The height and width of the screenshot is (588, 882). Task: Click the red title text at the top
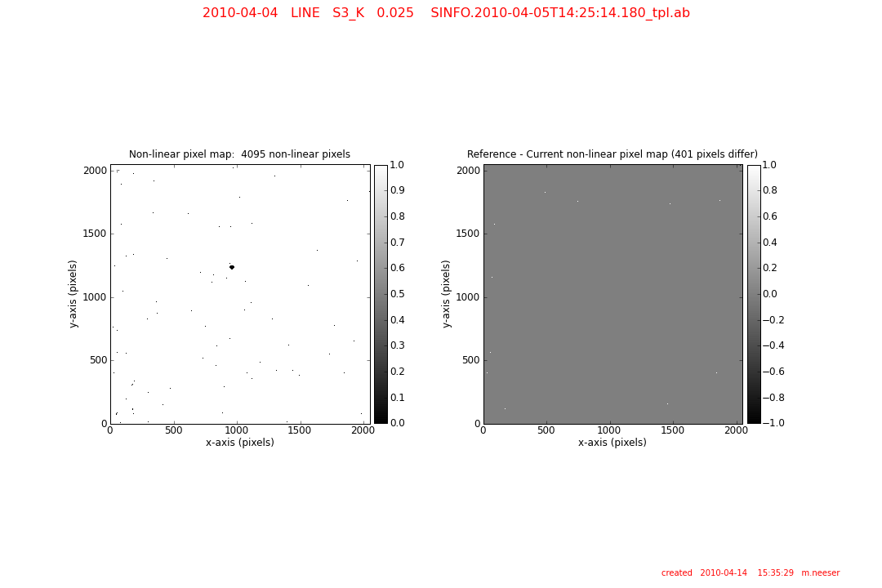[x=446, y=13]
